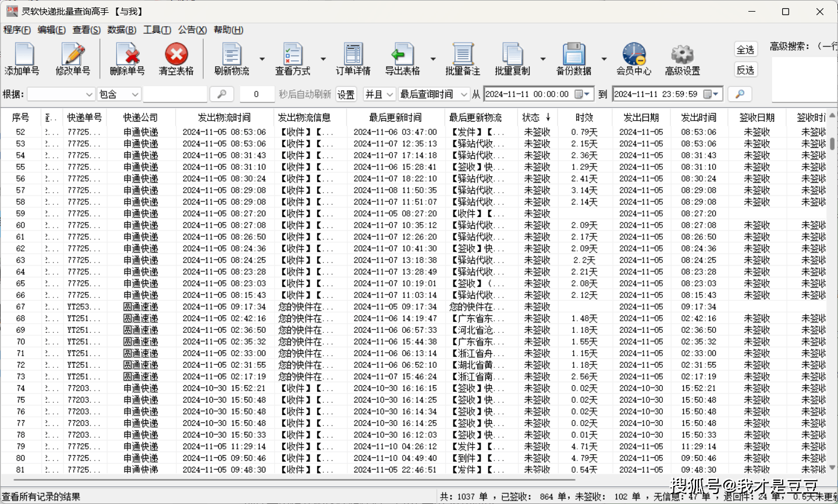Viewport: 838px width, 504px height.
Task: Click the 批量复制 batch copy icon
Action: click(x=512, y=59)
